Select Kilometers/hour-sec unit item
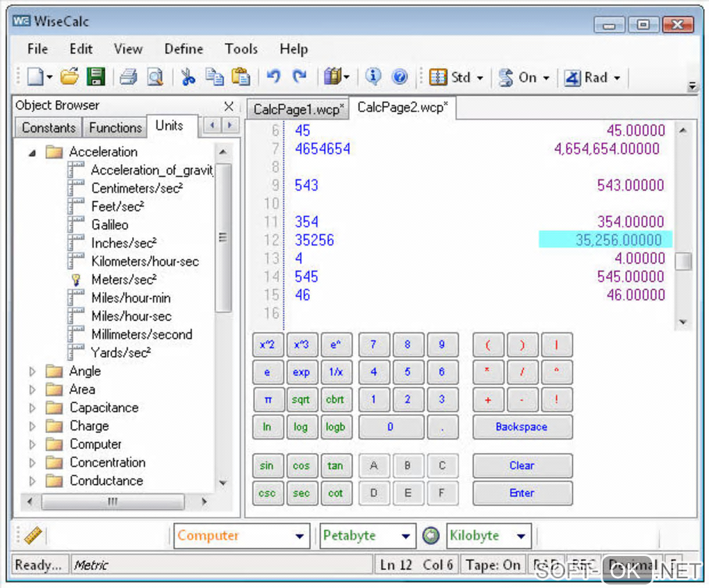Image resolution: width=709 pixels, height=588 pixels. tap(145, 261)
